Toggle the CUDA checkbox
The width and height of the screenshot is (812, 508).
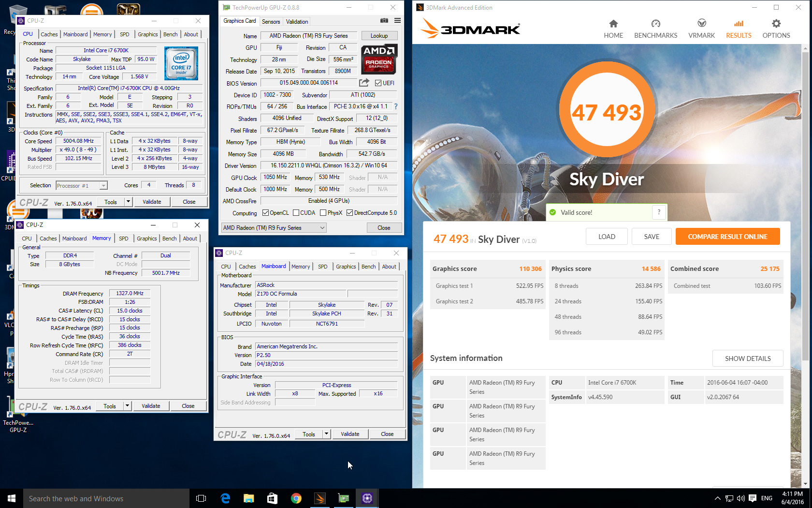click(296, 213)
